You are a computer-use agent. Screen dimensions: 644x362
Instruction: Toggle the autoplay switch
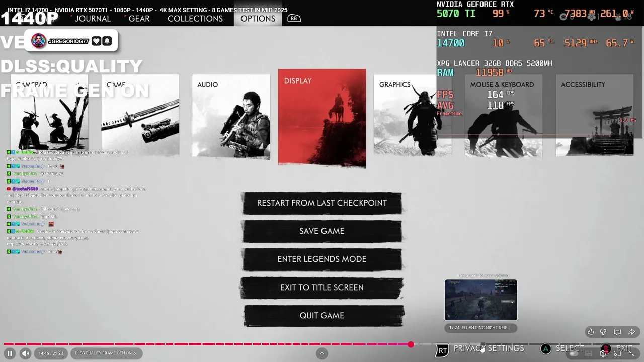[x=573, y=353]
